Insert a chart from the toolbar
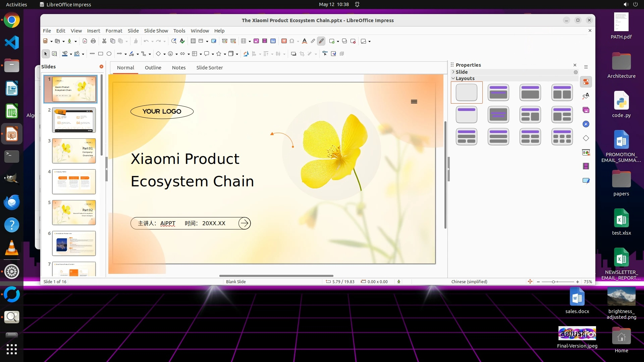This screenshot has width=644, height=362. point(273,41)
